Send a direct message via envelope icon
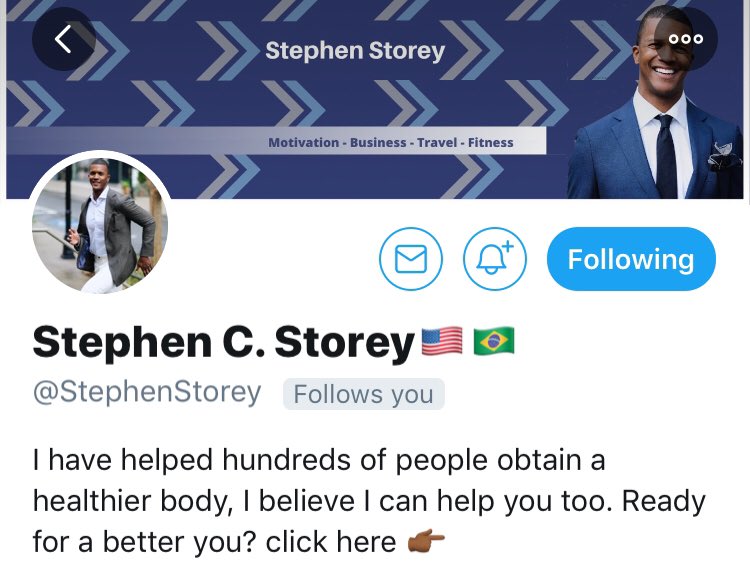The width and height of the screenshot is (750, 570). [411, 259]
